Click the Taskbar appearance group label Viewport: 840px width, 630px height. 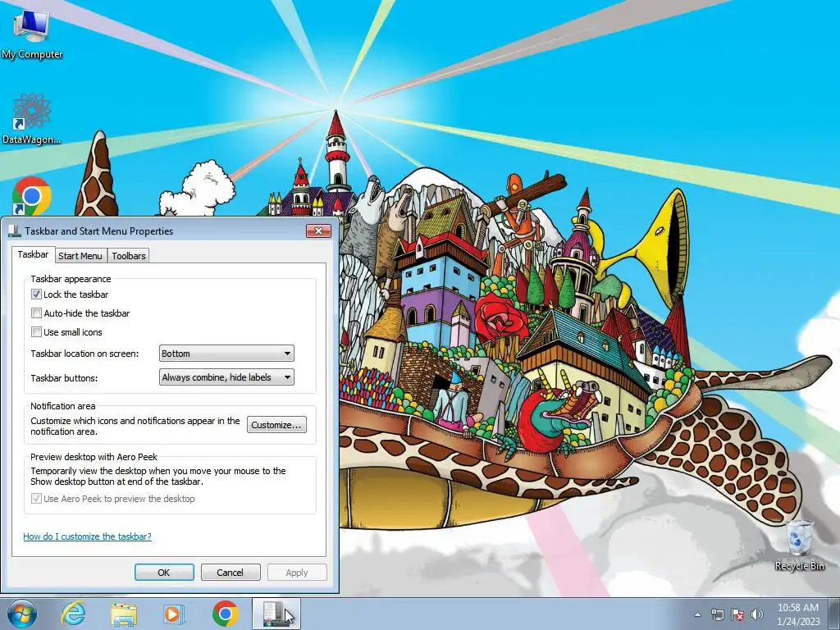click(x=71, y=279)
